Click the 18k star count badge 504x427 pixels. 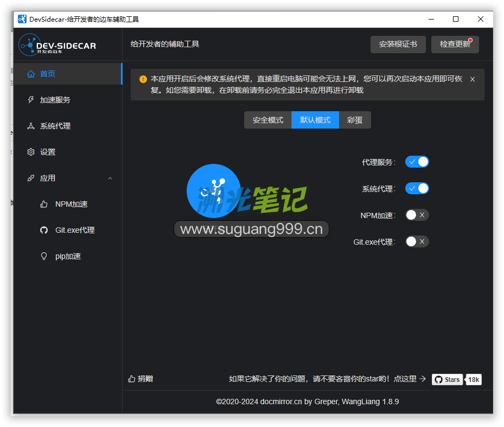point(474,380)
